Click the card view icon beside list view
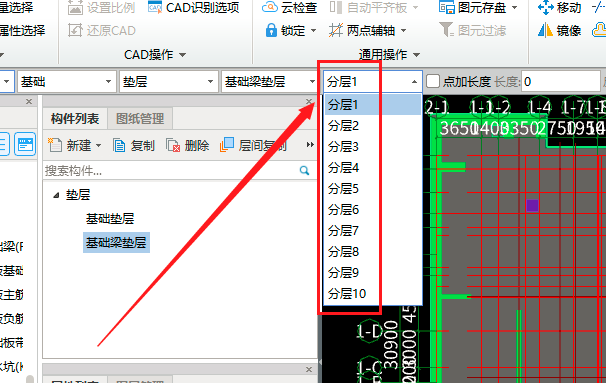The height and width of the screenshot is (383, 606). tap(25, 145)
